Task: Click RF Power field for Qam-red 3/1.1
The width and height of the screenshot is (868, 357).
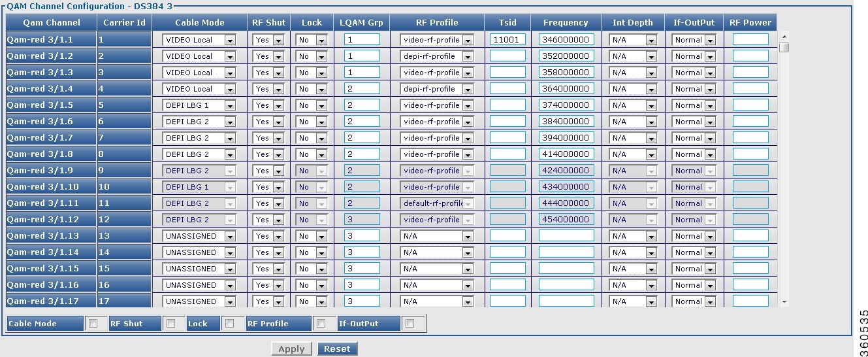Action: pyautogui.click(x=750, y=40)
